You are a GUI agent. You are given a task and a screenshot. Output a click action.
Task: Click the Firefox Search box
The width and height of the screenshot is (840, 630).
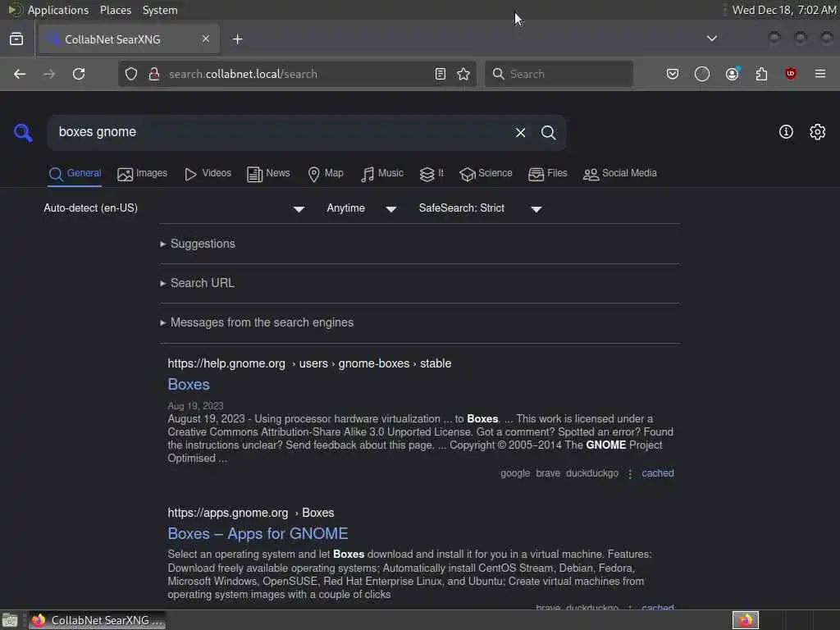click(x=559, y=74)
